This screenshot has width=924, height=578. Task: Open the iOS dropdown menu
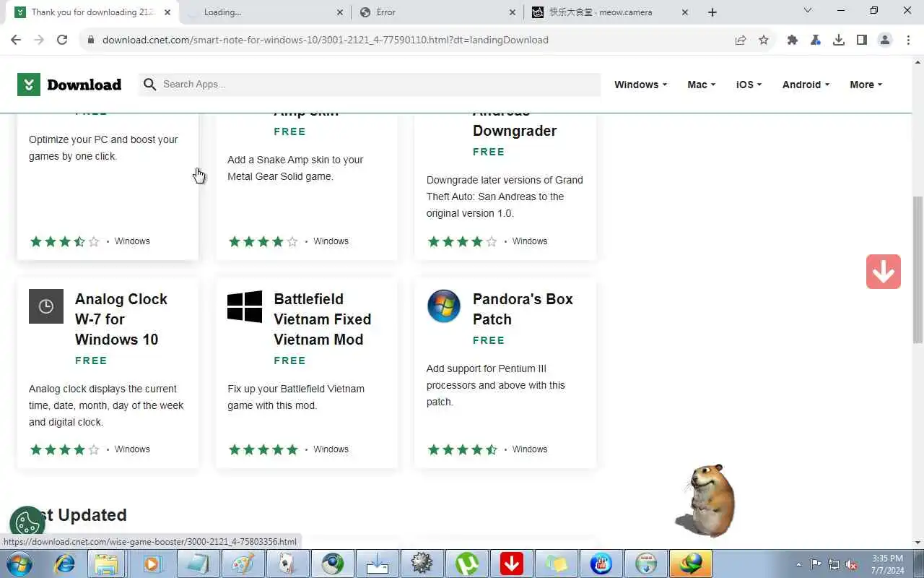[x=749, y=85]
